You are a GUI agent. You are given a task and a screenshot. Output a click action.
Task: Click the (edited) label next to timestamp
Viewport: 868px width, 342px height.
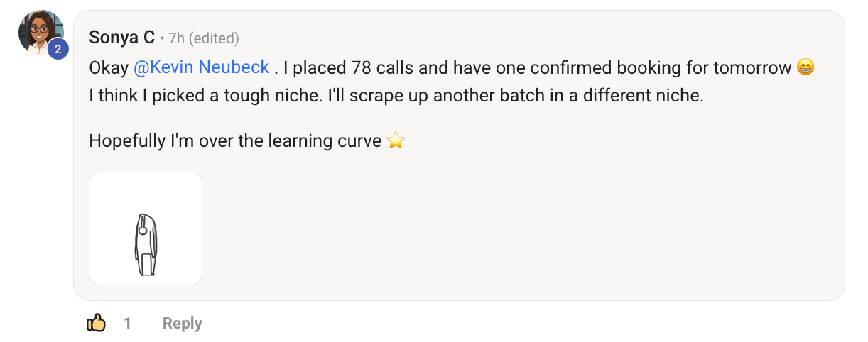[214, 38]
